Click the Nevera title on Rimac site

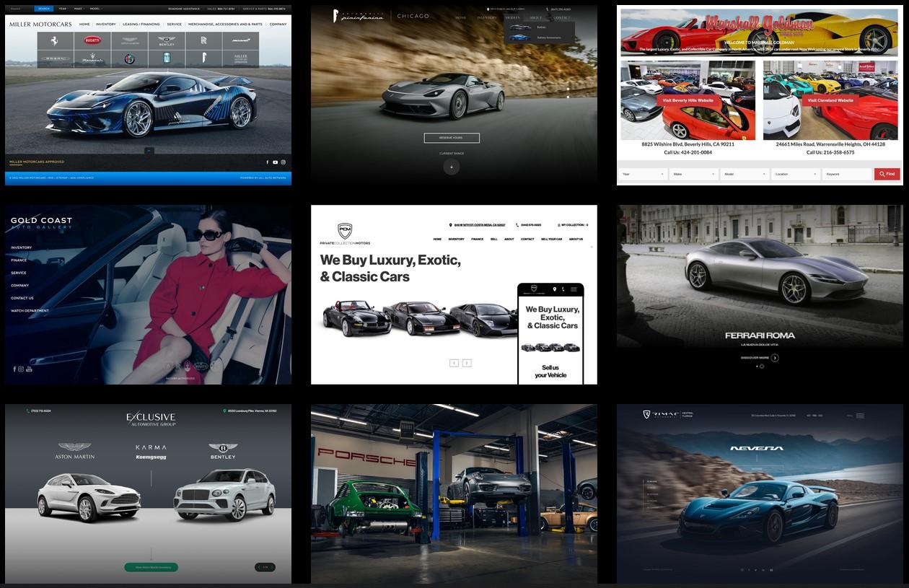(756, 448)
